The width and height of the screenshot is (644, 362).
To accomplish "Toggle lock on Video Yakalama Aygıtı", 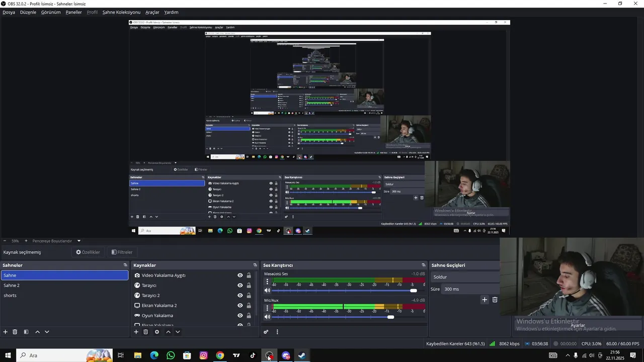I will coord(249,276).
